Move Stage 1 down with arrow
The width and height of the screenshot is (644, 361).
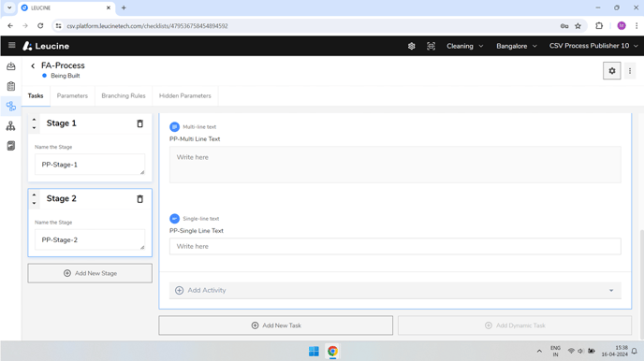tap(34, 127)
